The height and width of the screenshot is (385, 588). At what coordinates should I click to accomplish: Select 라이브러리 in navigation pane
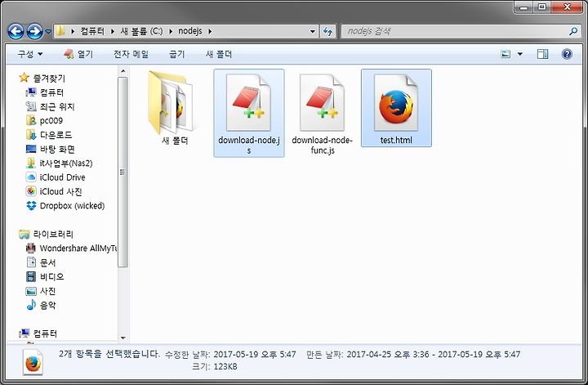pos(53,234)
